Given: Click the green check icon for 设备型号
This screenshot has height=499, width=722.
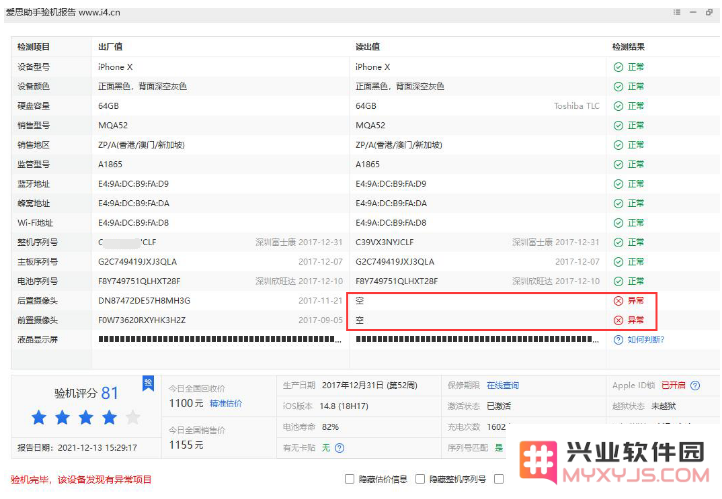Looking at the screenshot, I should point(618,67).
